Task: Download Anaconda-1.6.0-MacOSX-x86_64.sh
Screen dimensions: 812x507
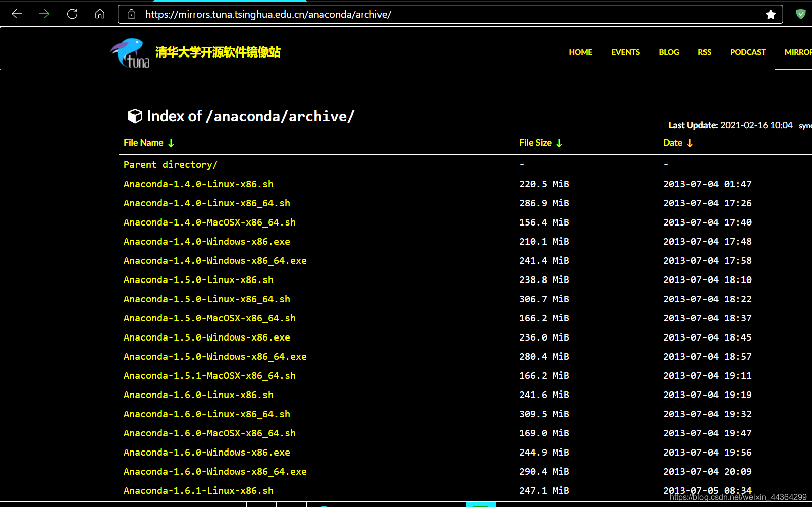Action: coord(209,433)
